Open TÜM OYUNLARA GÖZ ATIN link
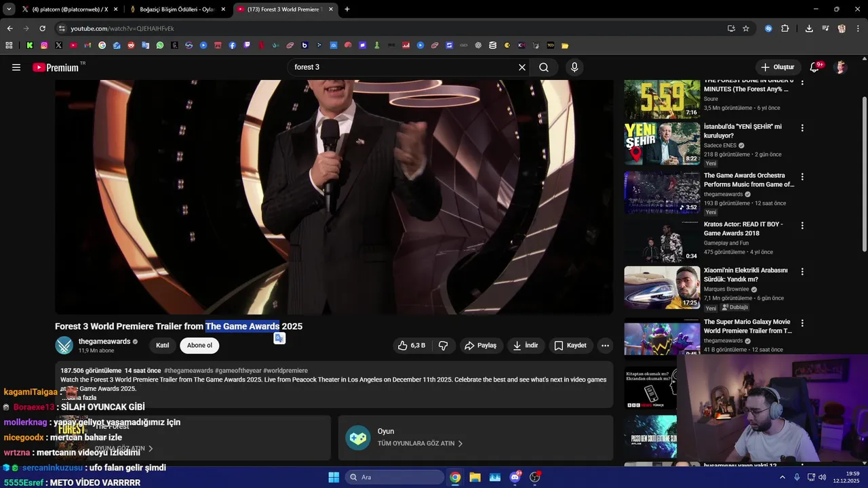The image size is (868, 488). [420, 443]
